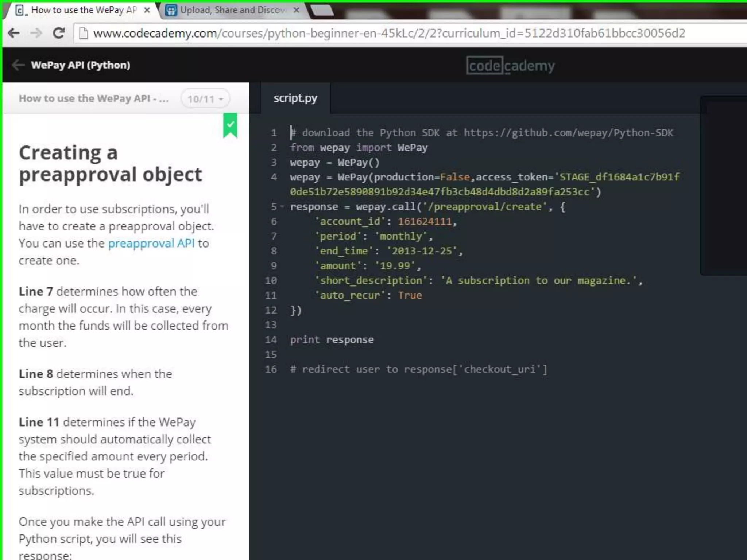Image resolution: width=747 pixels, height=560 pixels.
Task: Click the account_id value 161624111
Action: (x=425, y=222)
